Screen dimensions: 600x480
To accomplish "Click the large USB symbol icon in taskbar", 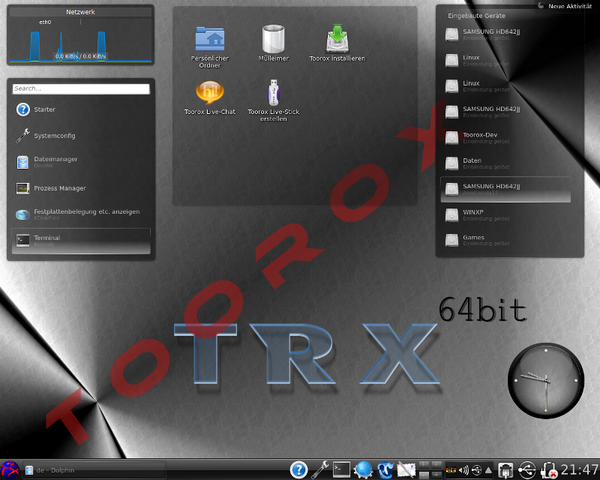I will click(527, 470).
